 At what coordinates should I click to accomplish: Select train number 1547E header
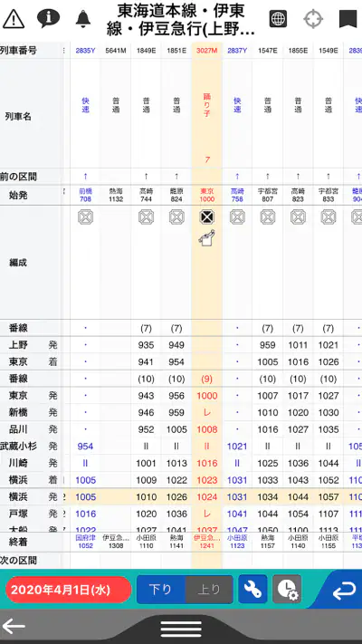click(x=268, y=51)
